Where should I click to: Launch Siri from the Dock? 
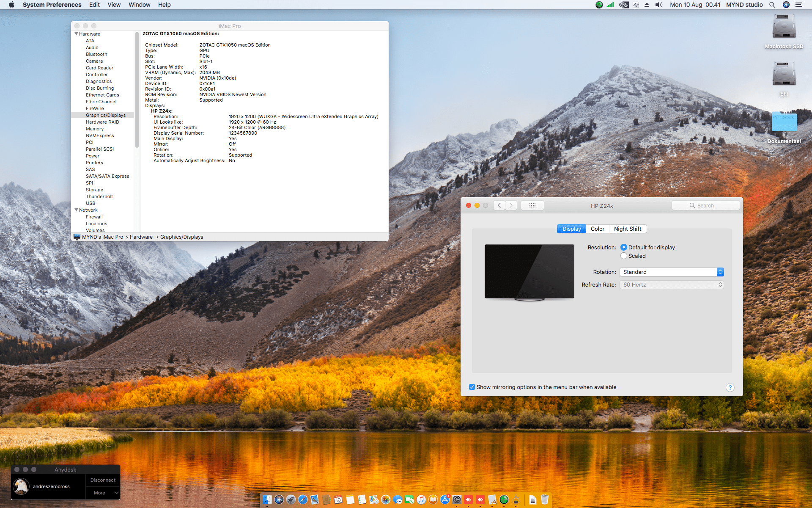[279, 500]
